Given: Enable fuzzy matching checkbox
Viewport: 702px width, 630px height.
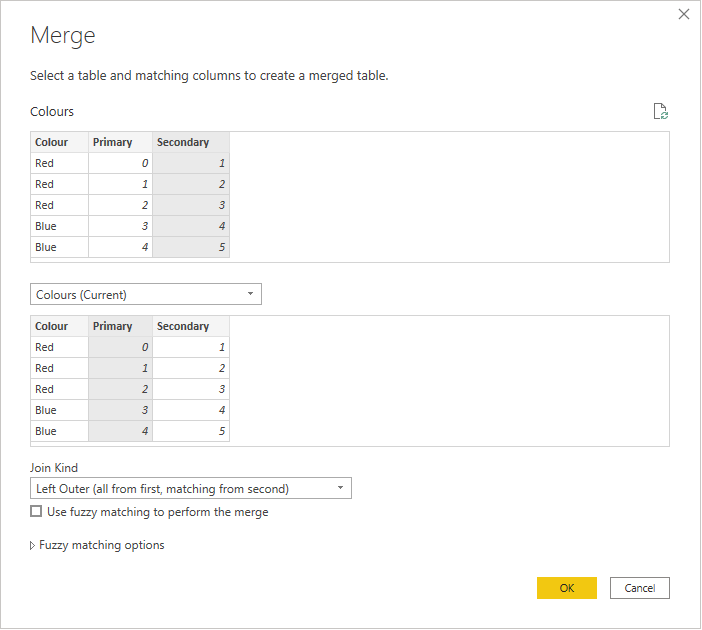Looking at the screenshot, I should click(x=37, y=512).
